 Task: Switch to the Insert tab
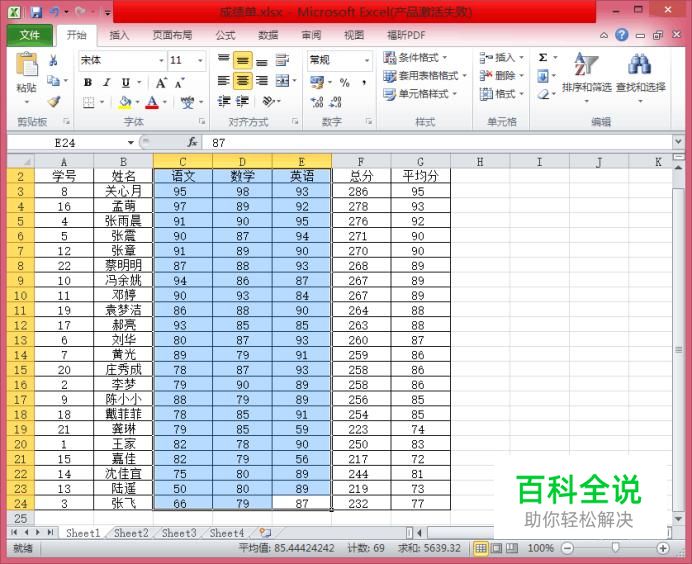[x=119, y=35]
